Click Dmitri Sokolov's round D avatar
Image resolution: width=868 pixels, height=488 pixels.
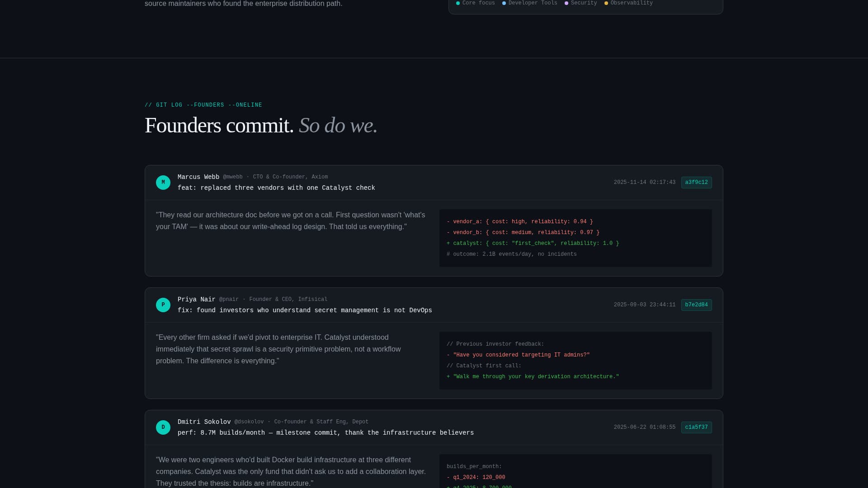click(163, 427)
